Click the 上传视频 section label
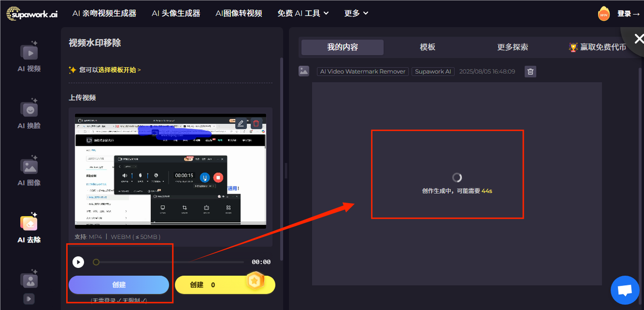The image size is (644, 310). [82, 98]
